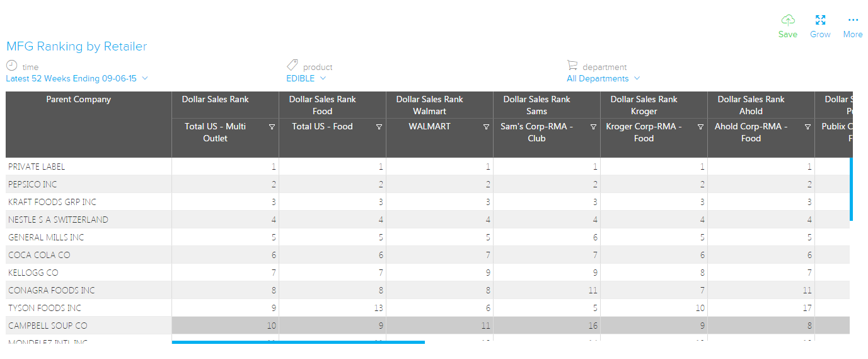The height and width of the screenshot is (359, 868).
Task: Click filter icon on Sam's Corp-RMA - Club
Action: 593,127
